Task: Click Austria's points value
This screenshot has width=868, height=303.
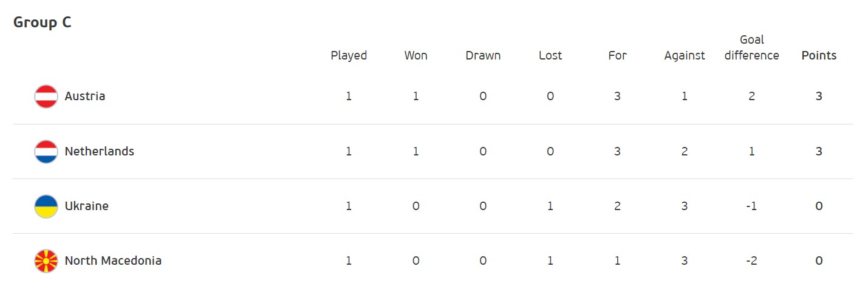Action: point(819,96)
